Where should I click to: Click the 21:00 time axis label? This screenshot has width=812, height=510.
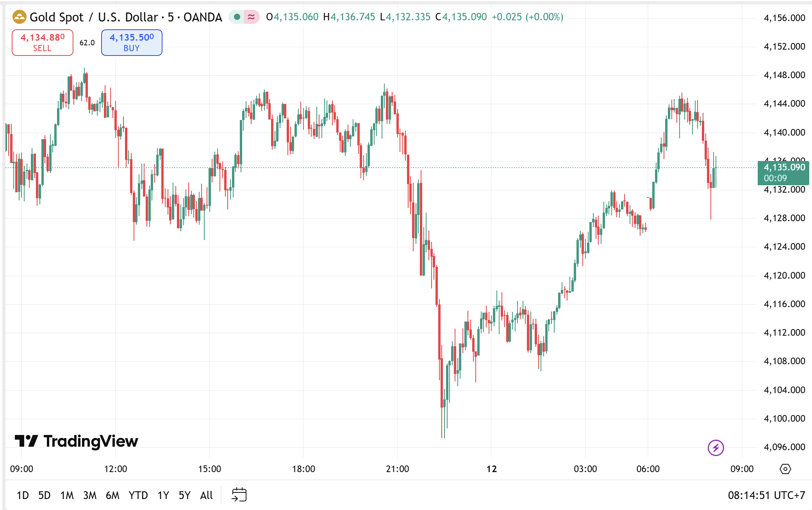coord(397,469)
